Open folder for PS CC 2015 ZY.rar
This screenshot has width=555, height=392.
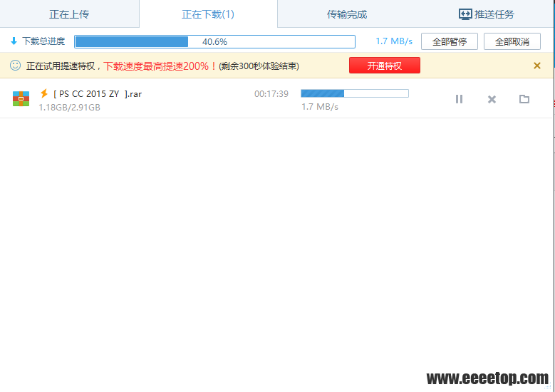(524, 99)
